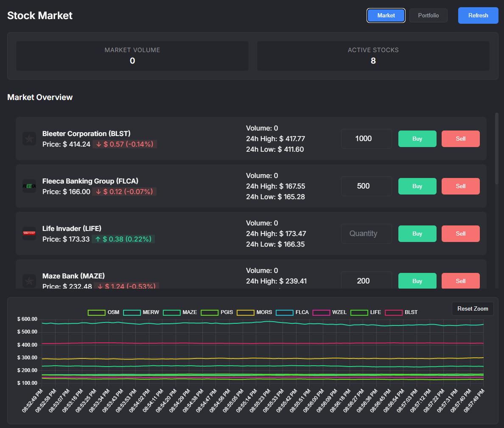
Task: Sell Fleeca Banking Group shares
Action: pos(460,186)
